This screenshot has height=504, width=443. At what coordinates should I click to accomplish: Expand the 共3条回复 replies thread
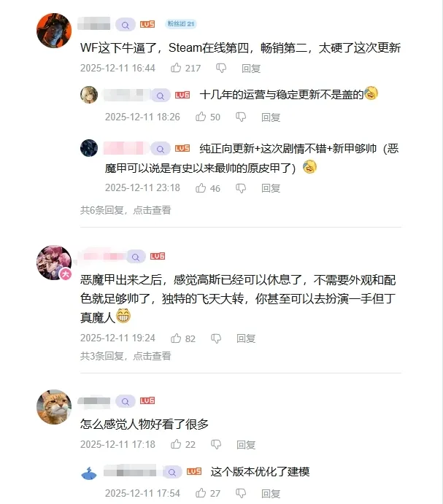(126, 356)
